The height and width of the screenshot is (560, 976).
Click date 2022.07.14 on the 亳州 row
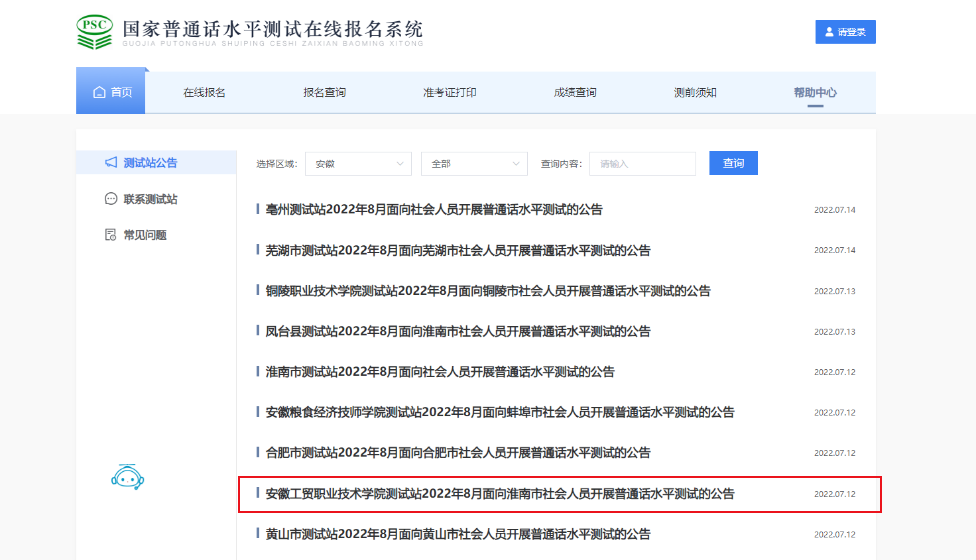(x=835, y=209)
